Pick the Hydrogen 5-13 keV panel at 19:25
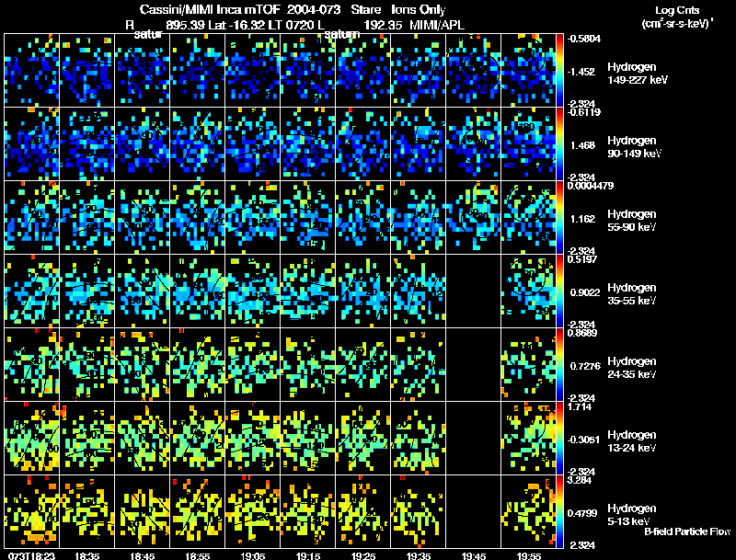This screenshot has width=736, height=560. coord(362,511)
